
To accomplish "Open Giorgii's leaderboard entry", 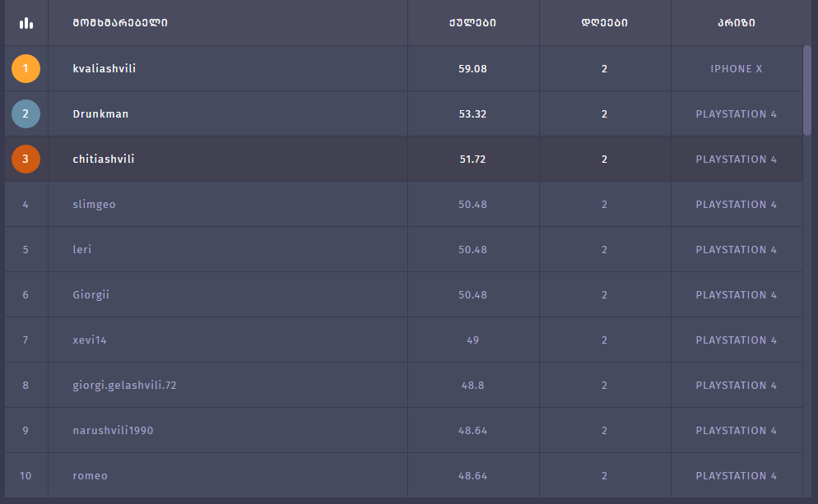I will [x=91, y=294].
